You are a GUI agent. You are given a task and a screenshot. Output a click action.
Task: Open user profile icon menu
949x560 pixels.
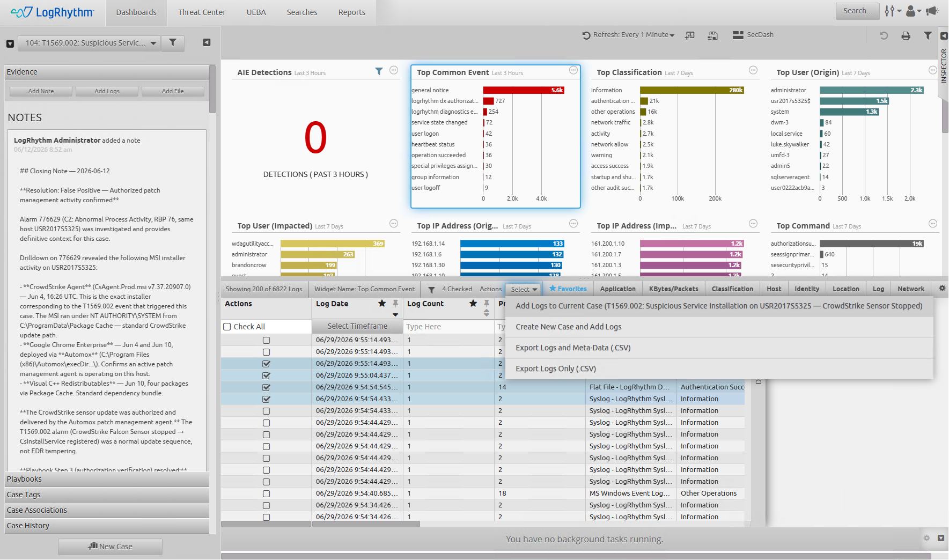[914, 11]
